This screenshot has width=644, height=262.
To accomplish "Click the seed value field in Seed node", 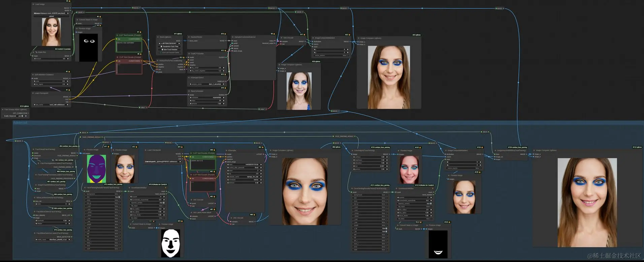I will [x=169, y=43].
